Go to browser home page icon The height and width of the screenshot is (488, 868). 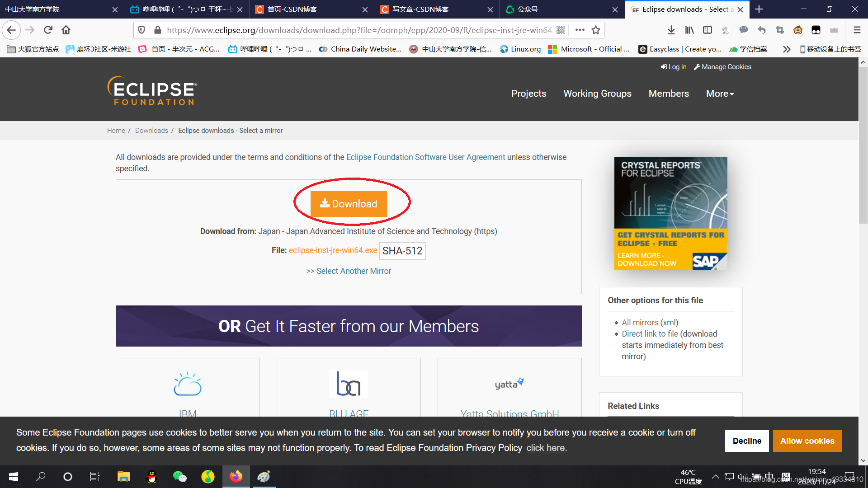click(x=66, y=30)
